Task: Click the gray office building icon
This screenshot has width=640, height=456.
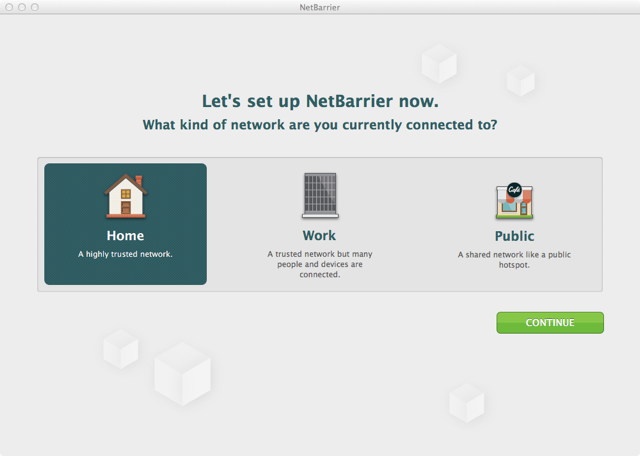Action: [x=320, y=195]
